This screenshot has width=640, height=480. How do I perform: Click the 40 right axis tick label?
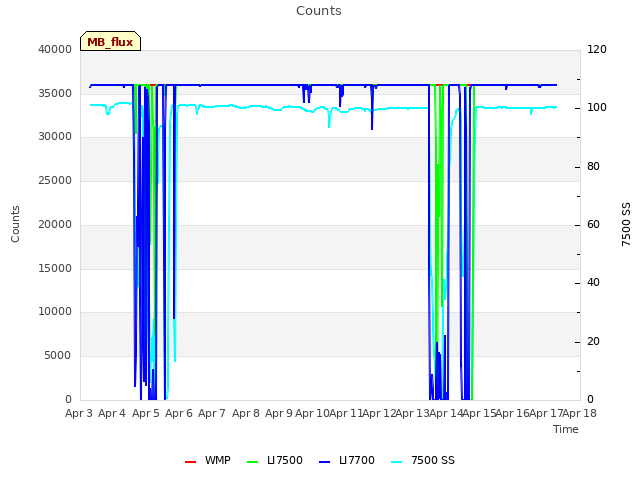click(x=593, y=283)
